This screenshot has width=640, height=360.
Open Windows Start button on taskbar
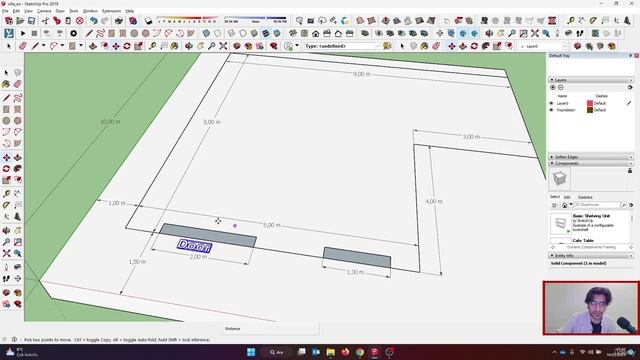[x=251, y=352]
